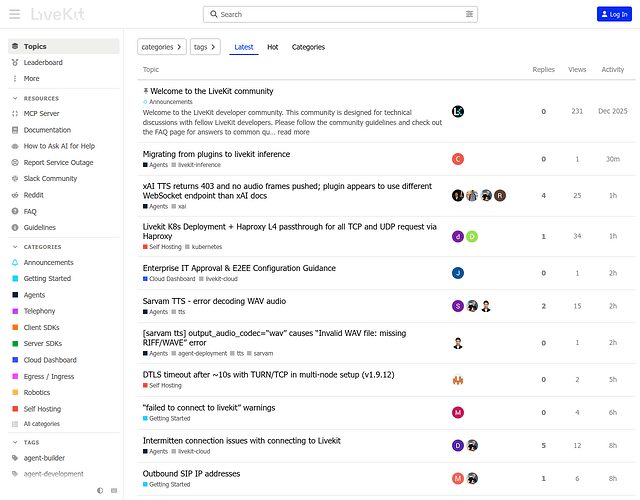640x500 pixels.
Task: Click avatar R on xAI TTS topic
Action: tap(500, 196)
